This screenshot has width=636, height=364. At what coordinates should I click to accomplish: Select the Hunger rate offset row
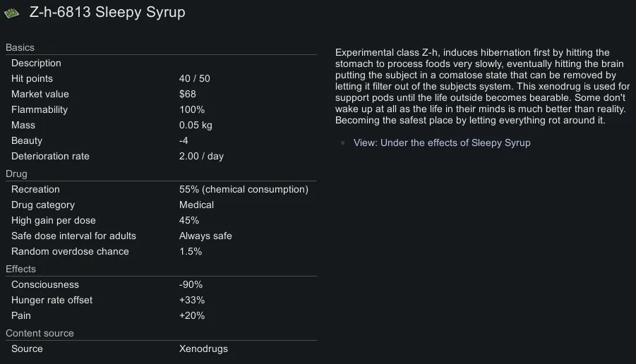pos(161,301)
